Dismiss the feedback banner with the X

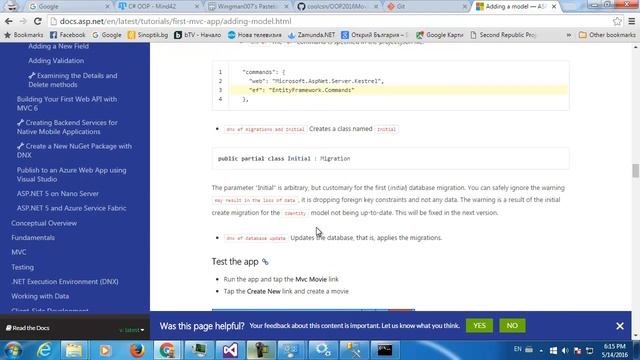(x=620, y=326)
